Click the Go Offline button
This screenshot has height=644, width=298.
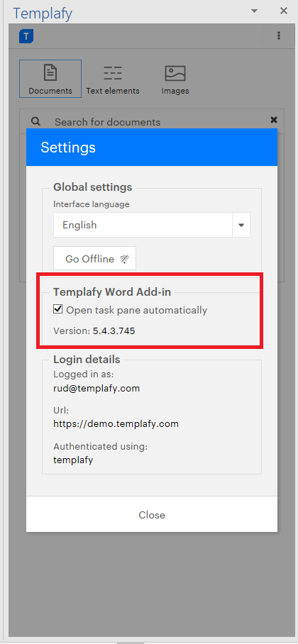(94, 258)
